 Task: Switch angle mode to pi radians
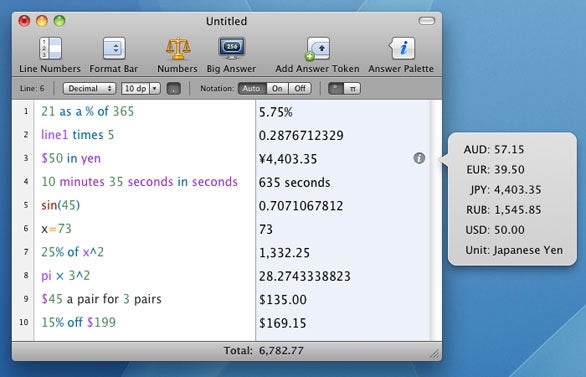click(x=352, y=89)
